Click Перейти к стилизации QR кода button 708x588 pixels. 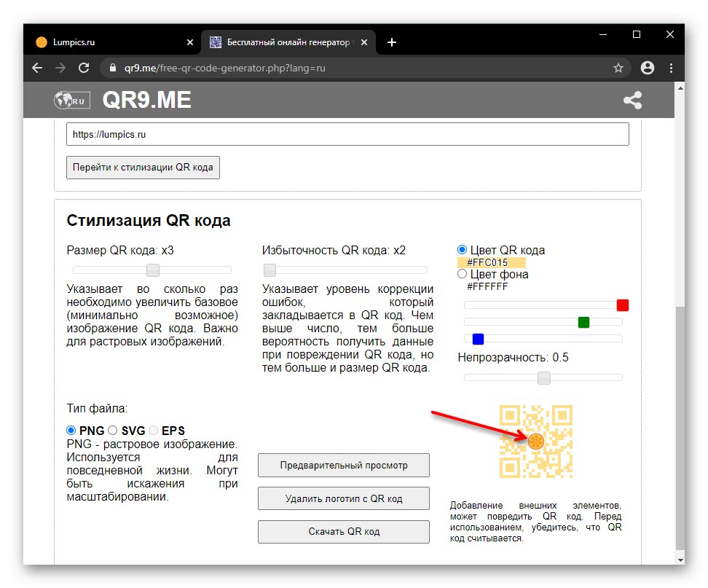coord(143,168)
